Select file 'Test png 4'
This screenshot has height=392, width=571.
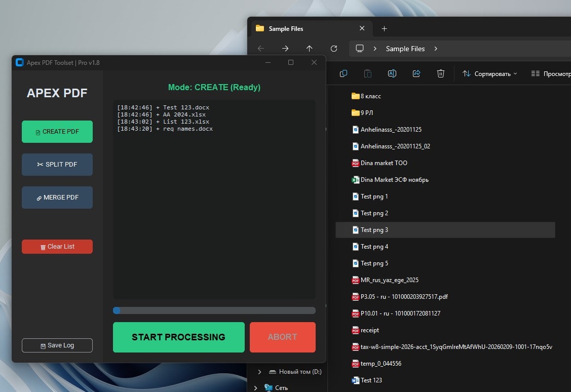(445, 247)
